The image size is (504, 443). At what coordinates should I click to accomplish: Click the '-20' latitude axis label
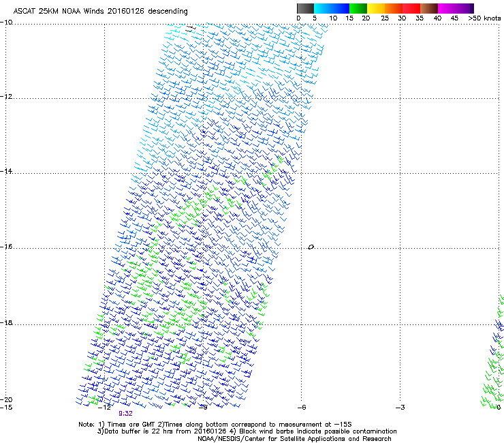6,399
